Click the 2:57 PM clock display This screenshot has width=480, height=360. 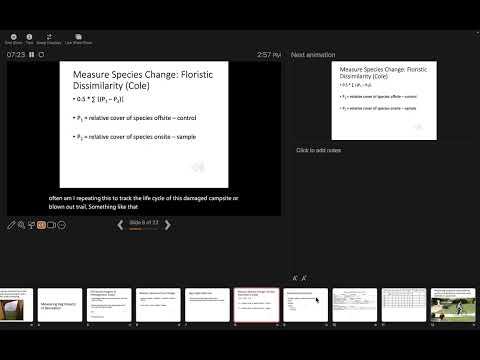point(269,55)
